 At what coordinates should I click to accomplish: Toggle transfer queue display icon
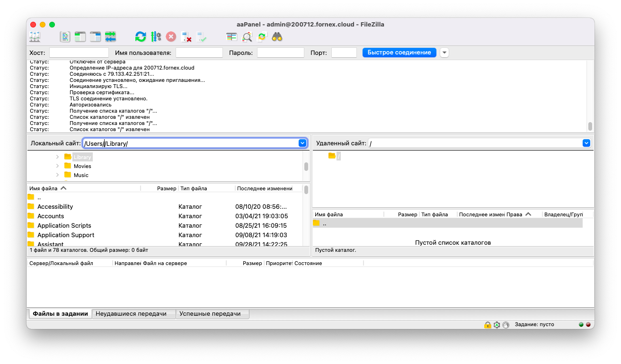point(110,36)
